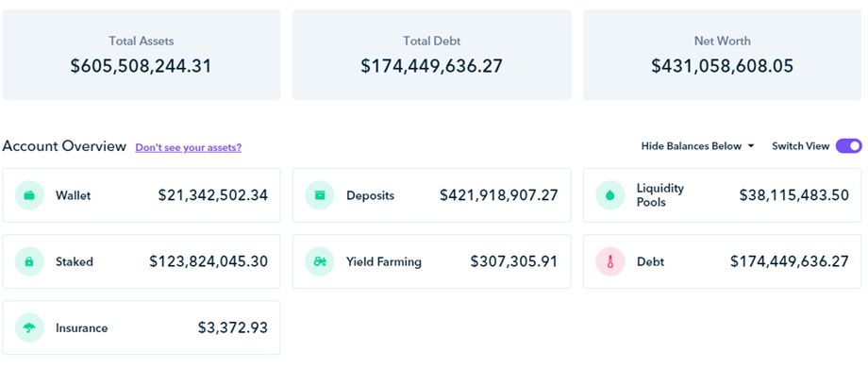Click the Wallet icon
868x385 pixels.
click(x=29, y=195)
